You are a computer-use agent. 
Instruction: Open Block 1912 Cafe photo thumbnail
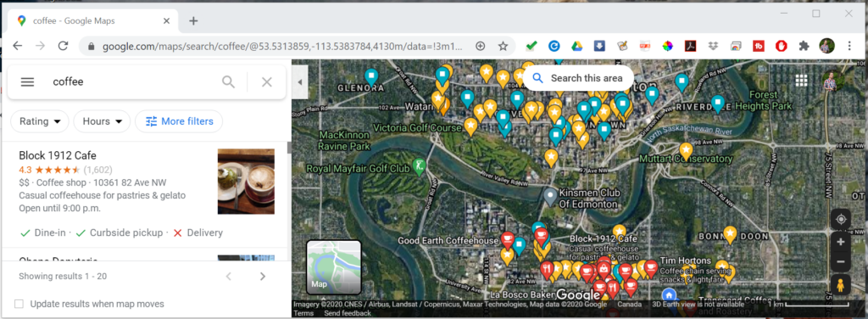coord(246,181)
